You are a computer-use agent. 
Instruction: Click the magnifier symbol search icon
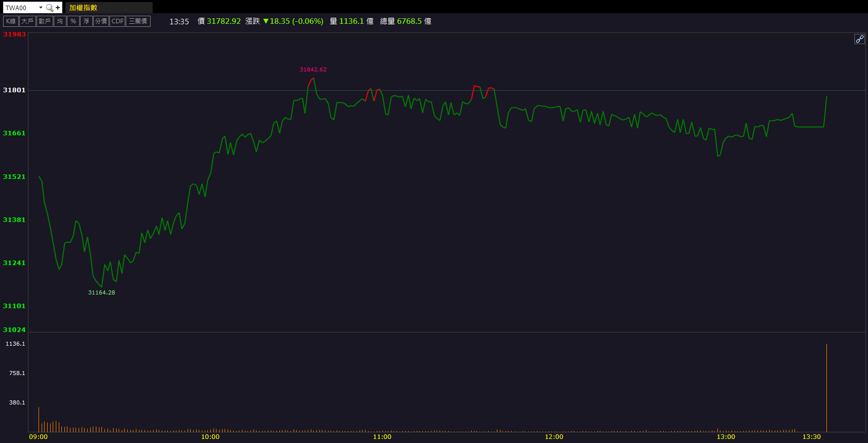pyautogui.click(x=49, y=8)
